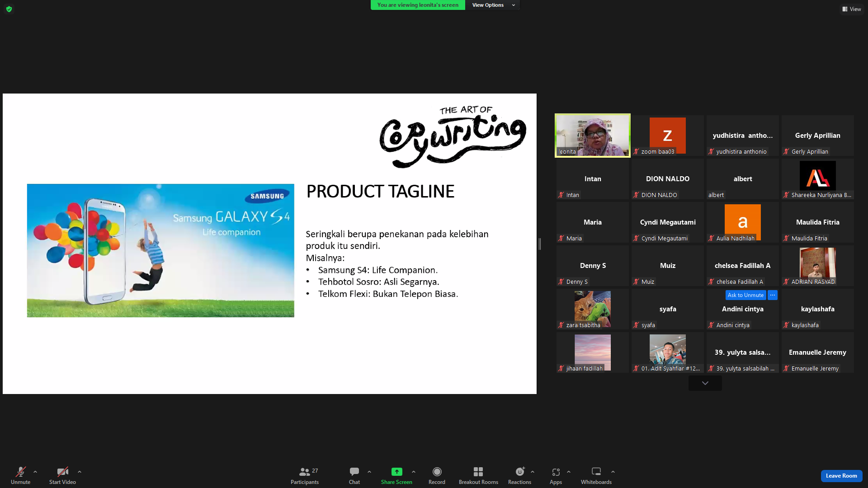
Task: Select Intan participant tile
Action: [x=593, y=179]
